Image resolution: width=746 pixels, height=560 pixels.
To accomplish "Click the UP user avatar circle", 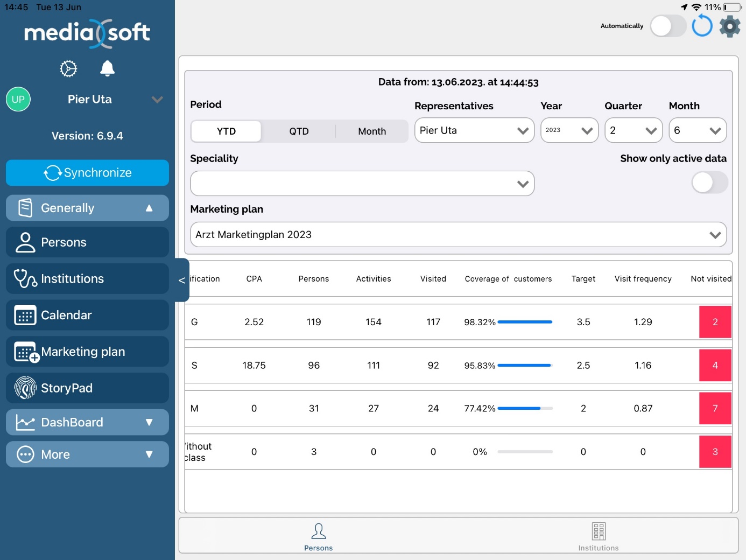I will [x=18, y=99].
